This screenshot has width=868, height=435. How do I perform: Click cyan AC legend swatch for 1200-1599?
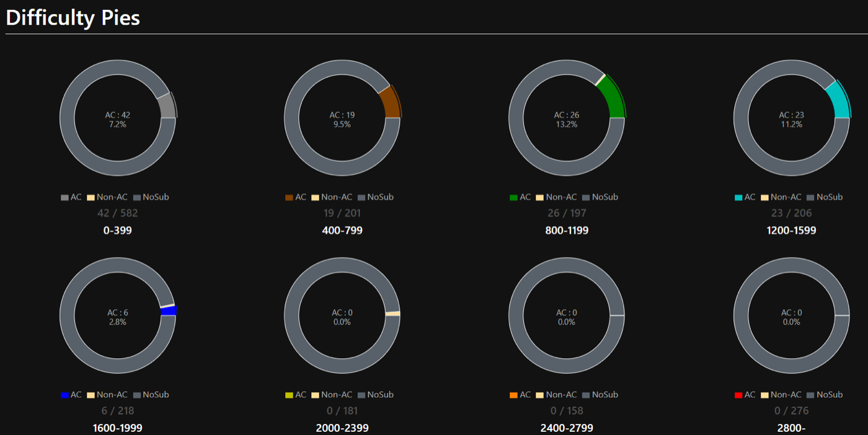pyautogui.click(x=738, y=198)
